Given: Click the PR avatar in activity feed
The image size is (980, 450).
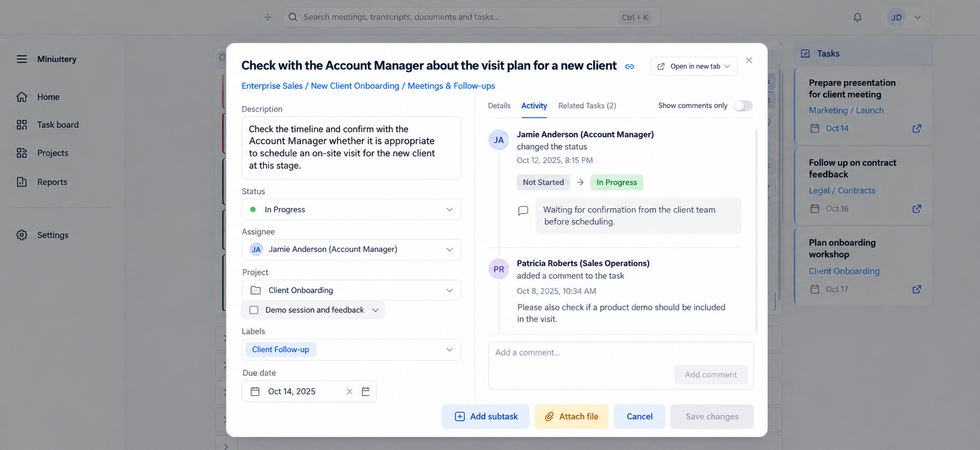Looking at the screenshot, I should [x=499, y=269].
